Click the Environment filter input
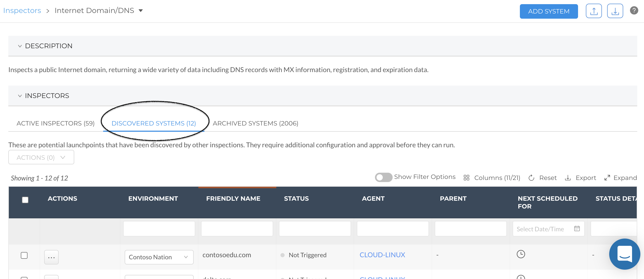 click(159, 228)
